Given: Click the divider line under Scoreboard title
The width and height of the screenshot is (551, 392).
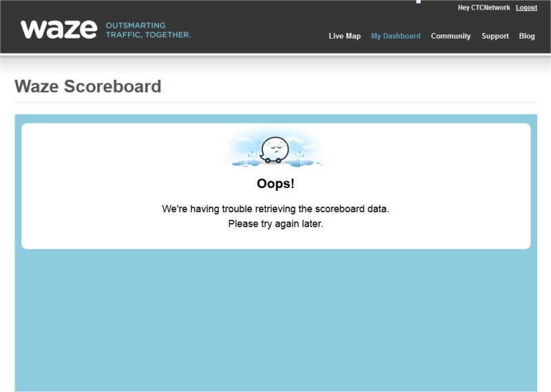Looking at the screenshot, I should (276, 103).
